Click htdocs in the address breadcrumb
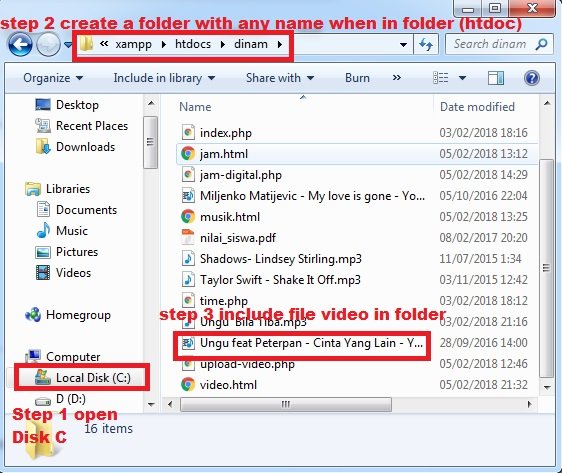 coord(193,44)
